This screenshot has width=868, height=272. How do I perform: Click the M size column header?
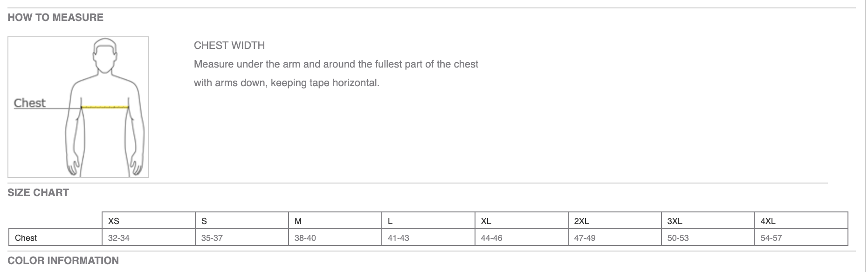(298, 221)
